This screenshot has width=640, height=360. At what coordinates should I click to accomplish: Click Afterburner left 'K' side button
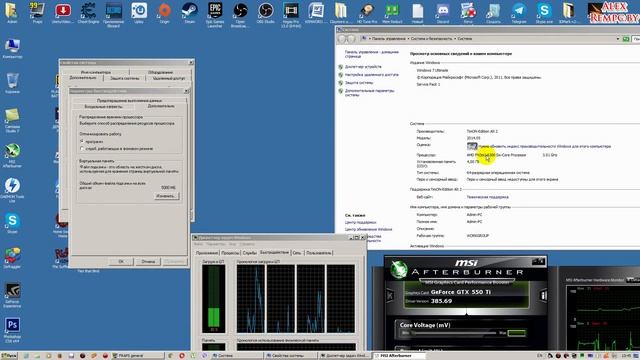coord(390,295)
